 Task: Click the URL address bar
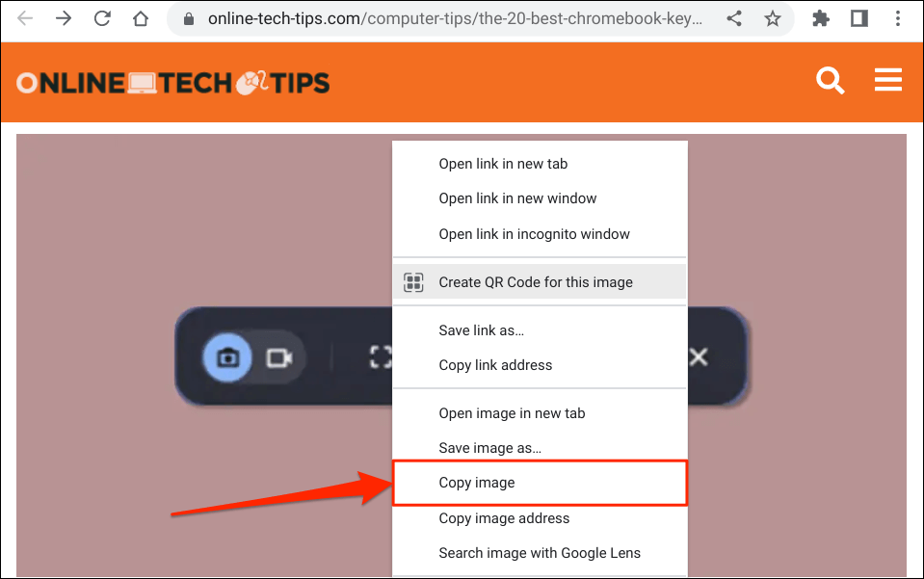click(x=455, y=19)
